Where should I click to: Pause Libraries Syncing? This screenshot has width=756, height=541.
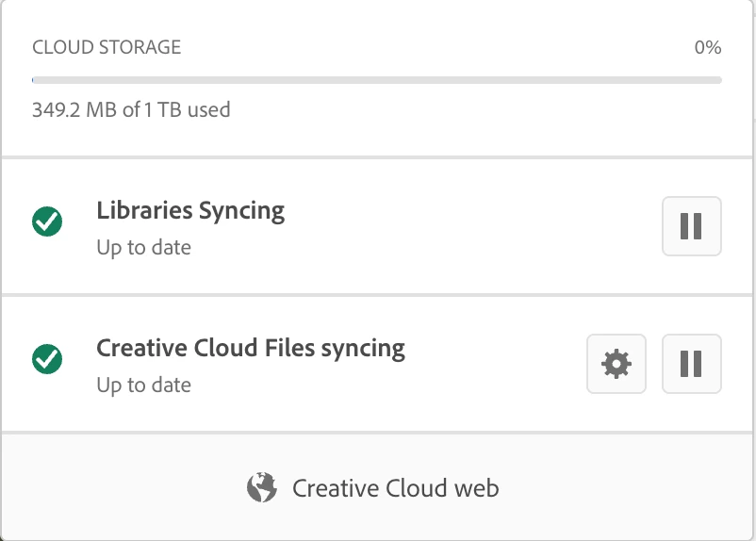tap(691, 226)
